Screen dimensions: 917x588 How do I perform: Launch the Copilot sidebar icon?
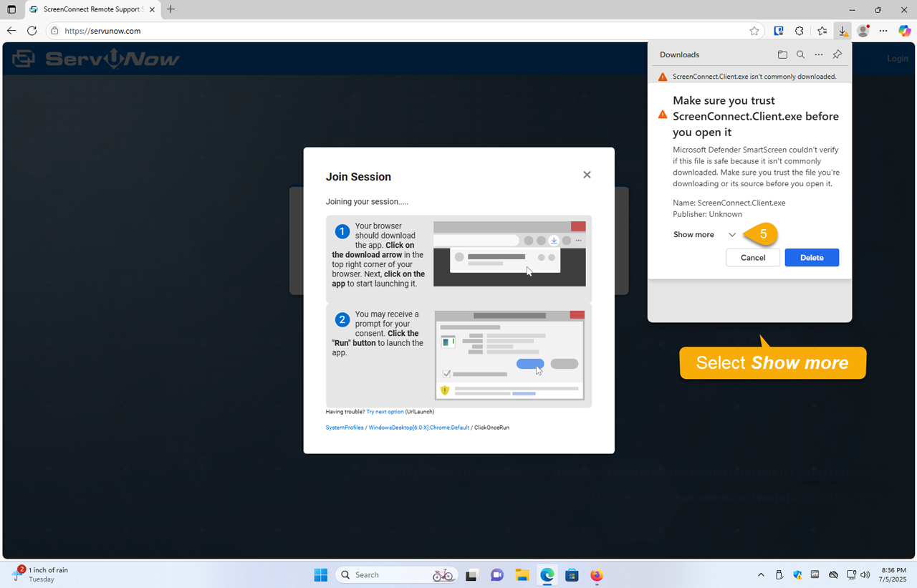click(905, 31)
